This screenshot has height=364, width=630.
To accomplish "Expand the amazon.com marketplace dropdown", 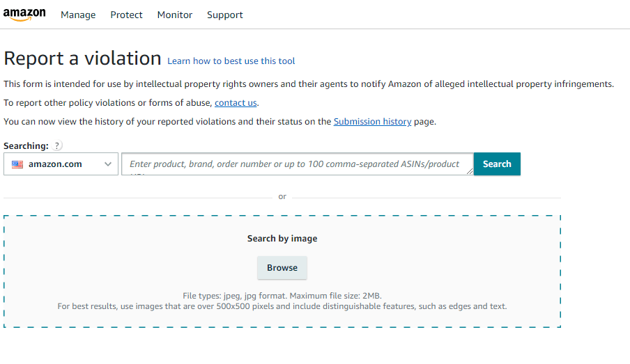I will coord(61,164).
